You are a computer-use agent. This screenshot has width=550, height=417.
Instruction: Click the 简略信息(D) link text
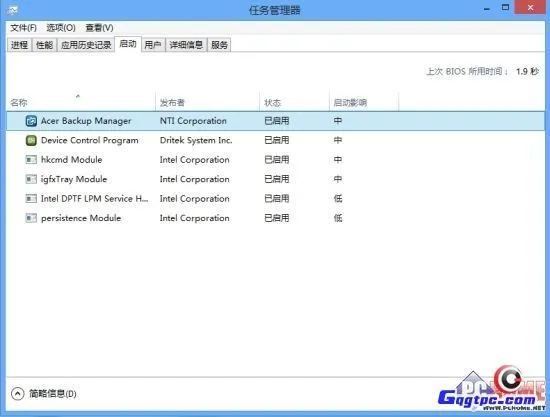tap(53, 394)
